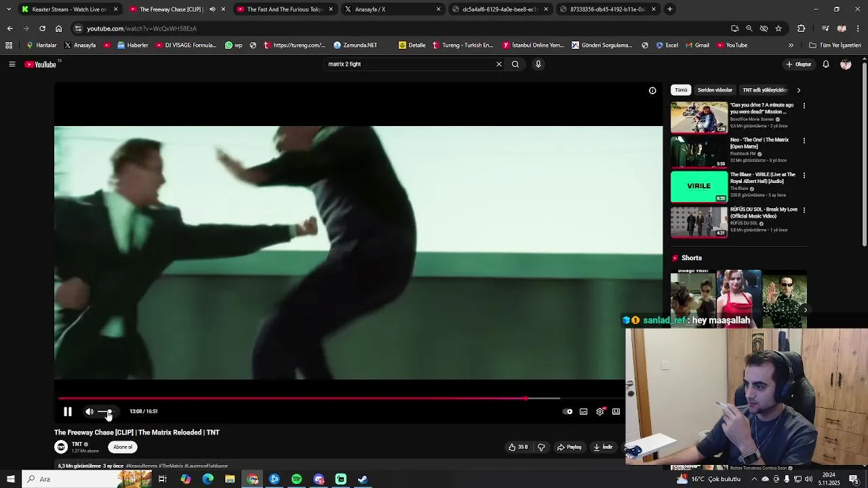Show hidden system tray icons
868x488 pixels.
(x=753, y=479)
